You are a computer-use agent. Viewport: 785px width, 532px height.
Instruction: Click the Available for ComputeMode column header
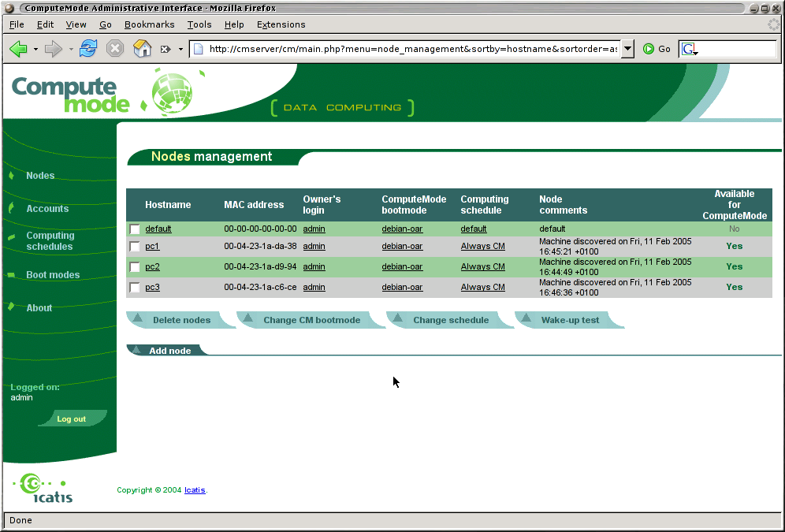[735, 205]
